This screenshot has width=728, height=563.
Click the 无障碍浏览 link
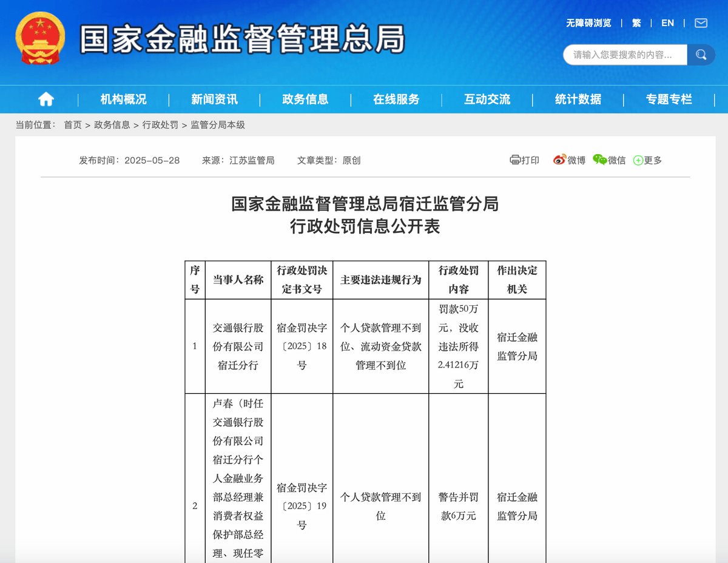tap(588, 23)
